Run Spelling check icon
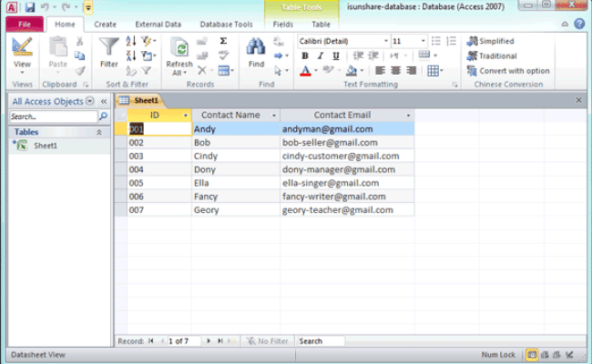 pyautogui.click(x=223, y=56)
